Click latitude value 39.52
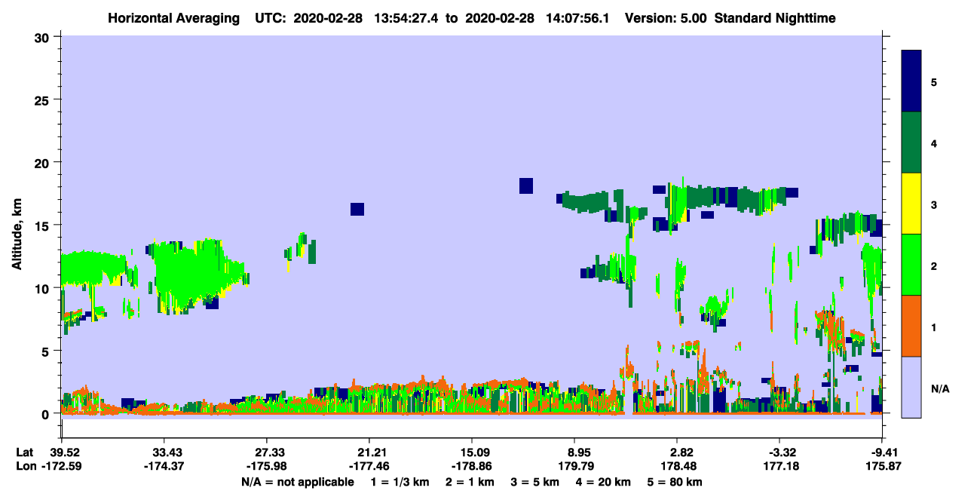This screenshot has height=503, width=980. pyautogui.click(x=64, y=452)
